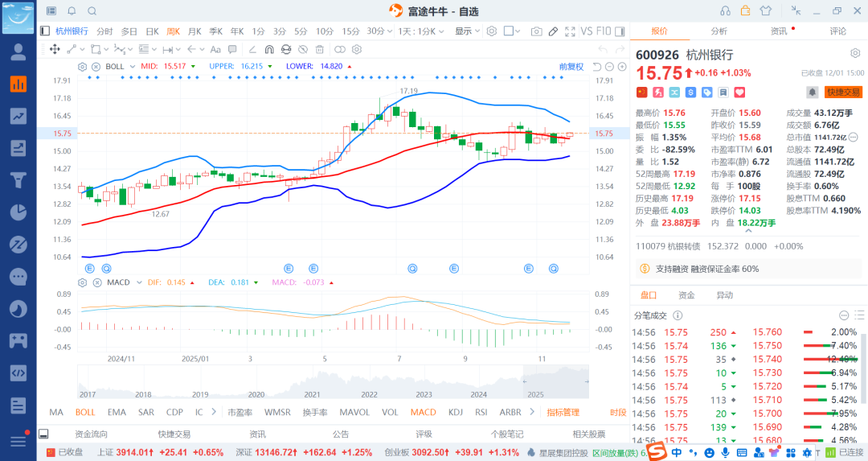Open the orange wallet icon
Screen dimensions: 868x461
point(745,10)
